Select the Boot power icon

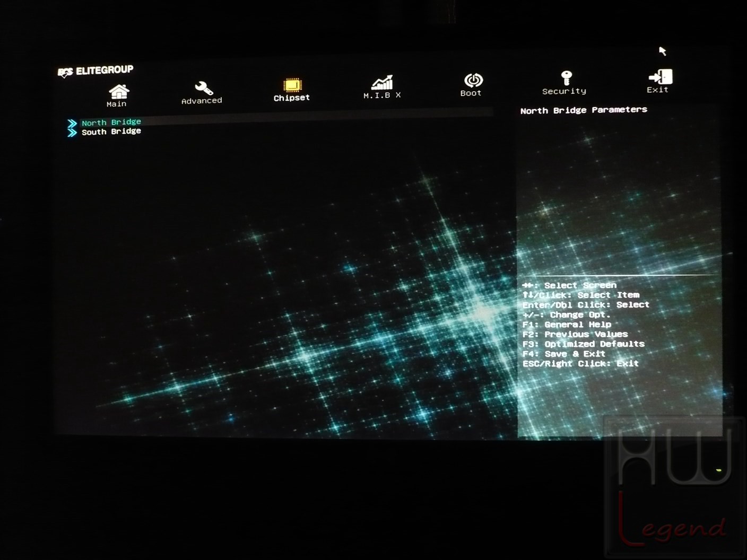click(473, 80)
